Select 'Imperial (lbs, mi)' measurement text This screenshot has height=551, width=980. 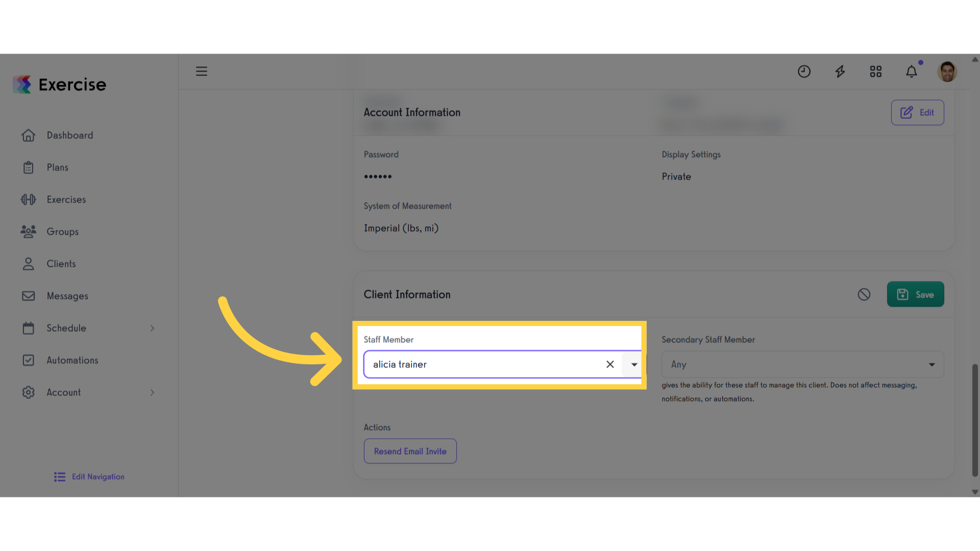click(x=401, y=228)
